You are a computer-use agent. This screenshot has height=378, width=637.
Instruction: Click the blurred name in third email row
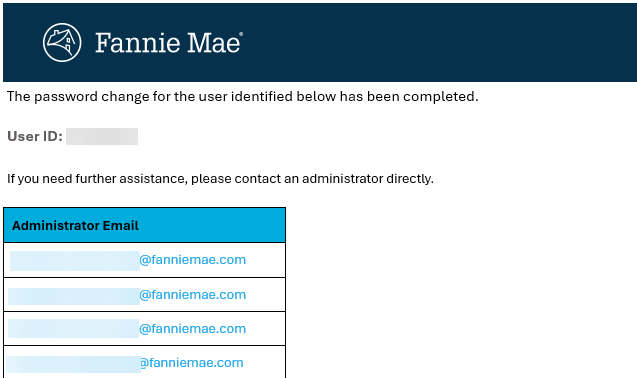click(74, 328)
